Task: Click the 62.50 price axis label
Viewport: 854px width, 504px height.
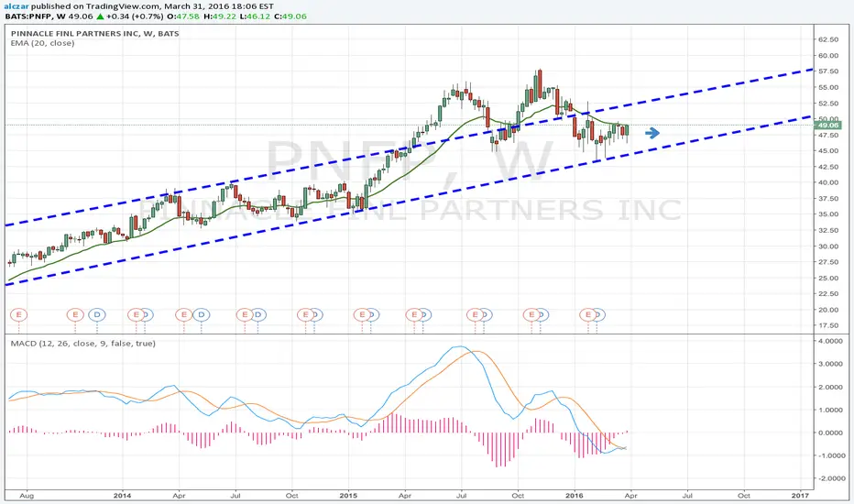Action: coord(827,39)
